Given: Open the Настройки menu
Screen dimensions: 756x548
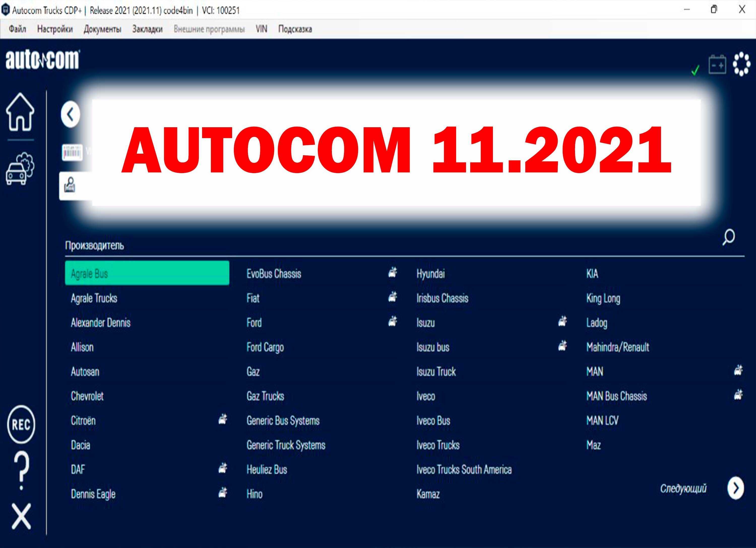Looking at the screenshot, I should (55, 29).
